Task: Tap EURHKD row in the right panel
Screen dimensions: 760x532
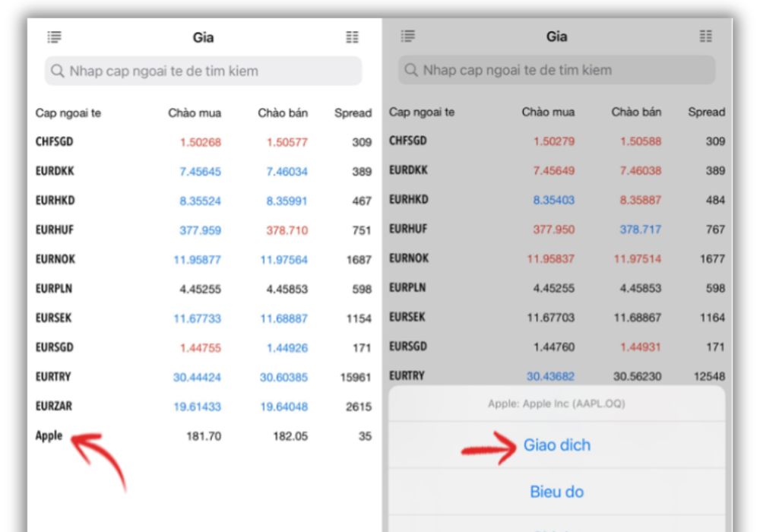Action: pyautogui.click(x=557, y=200)
